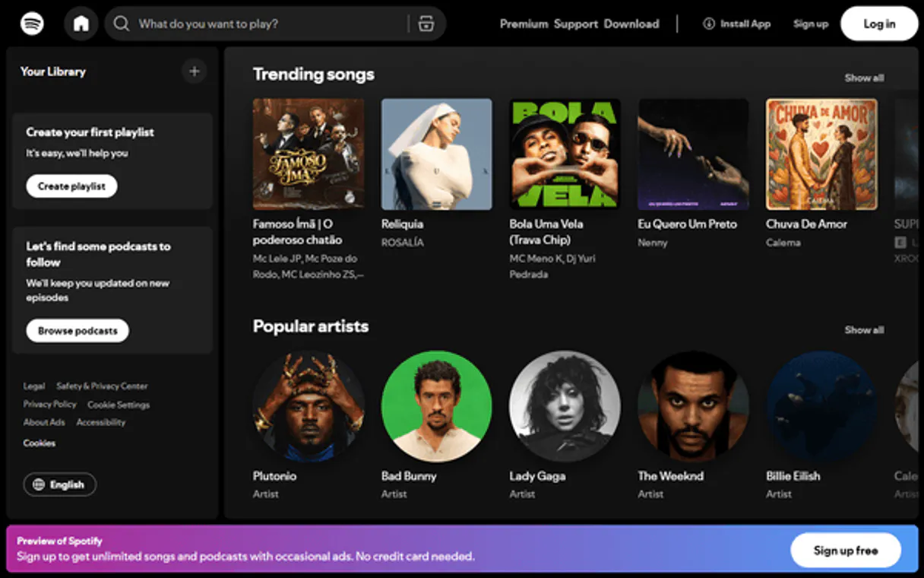The width and height of the screenshot is (924, 578).
Task: Show all Popular artists
Action: click(864, 330)
